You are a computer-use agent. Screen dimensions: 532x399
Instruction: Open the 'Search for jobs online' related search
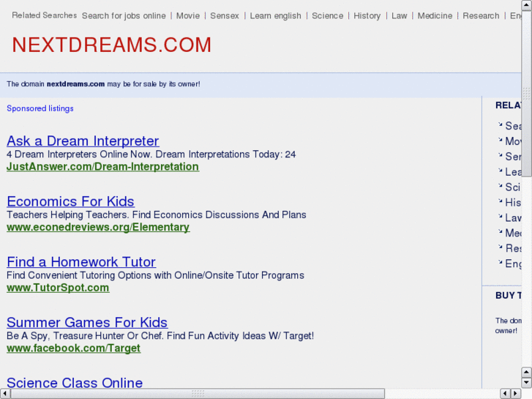coord(124,16)
